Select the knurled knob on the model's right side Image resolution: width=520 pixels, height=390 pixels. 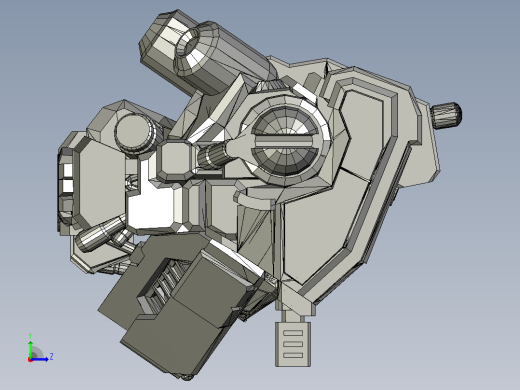click(446, 115)
